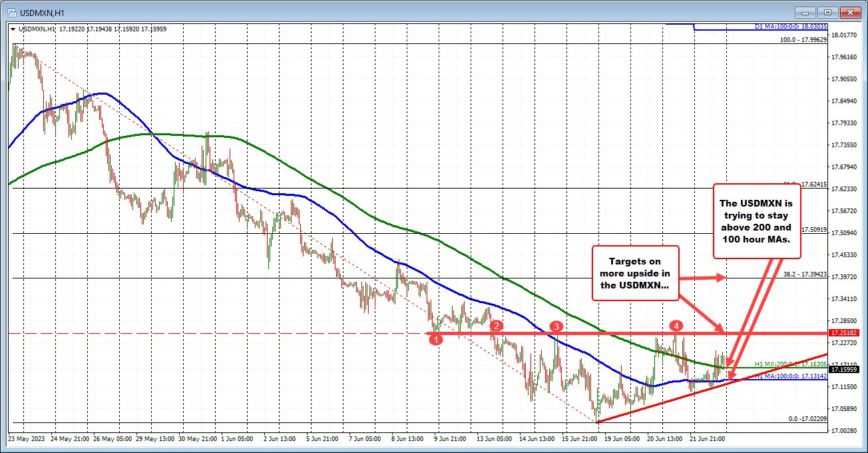Maximize the USDMXN,H1 chart window
The height and width of the screenshot is (453, 868).
(x=827, y=12)
